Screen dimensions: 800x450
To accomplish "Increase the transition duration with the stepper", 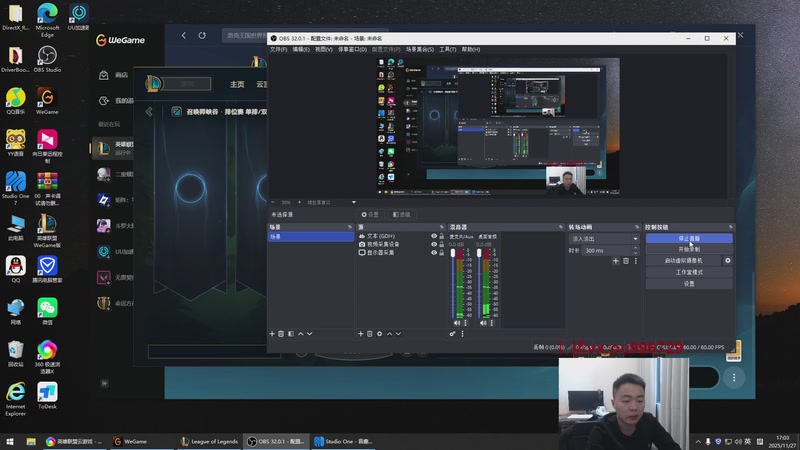I will 636,248.
